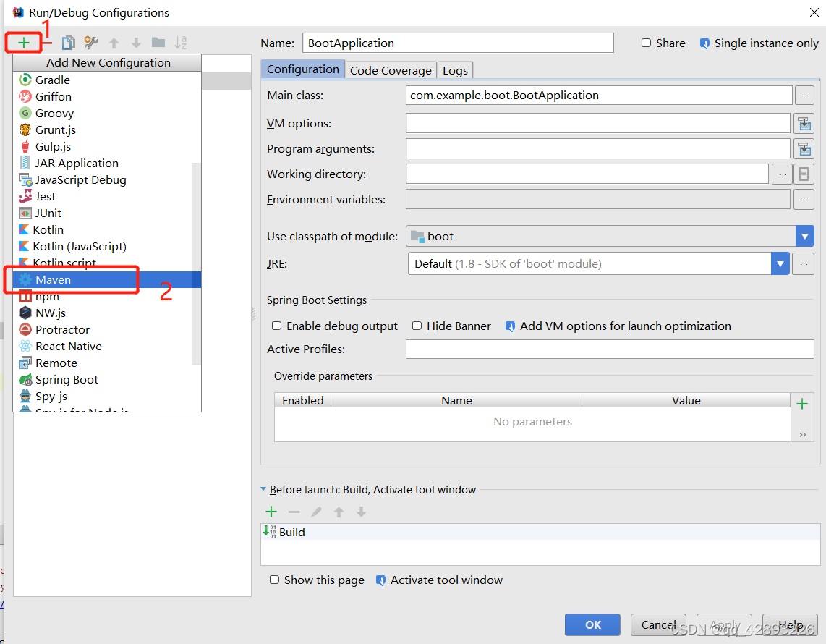The height and width of the screenshot is (644, 826).
Task: Click the Apply button
Action: (724, 624)
